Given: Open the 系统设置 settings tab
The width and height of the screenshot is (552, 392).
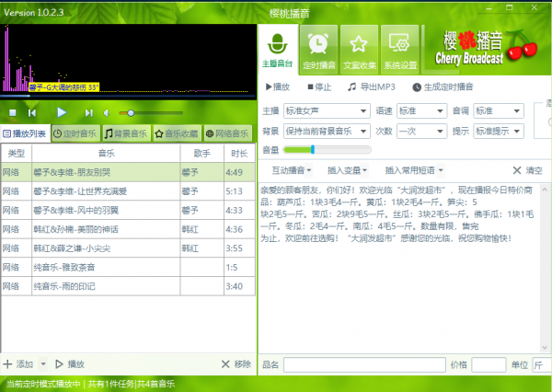Looking at the screenshot, I should 400,50.
